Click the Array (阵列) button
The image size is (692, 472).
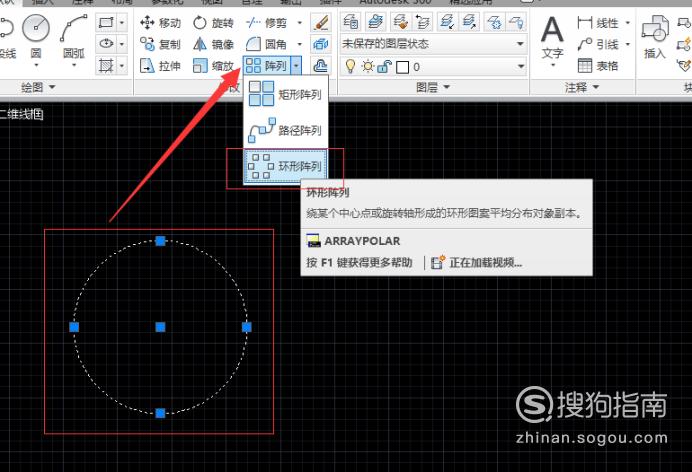267,66
